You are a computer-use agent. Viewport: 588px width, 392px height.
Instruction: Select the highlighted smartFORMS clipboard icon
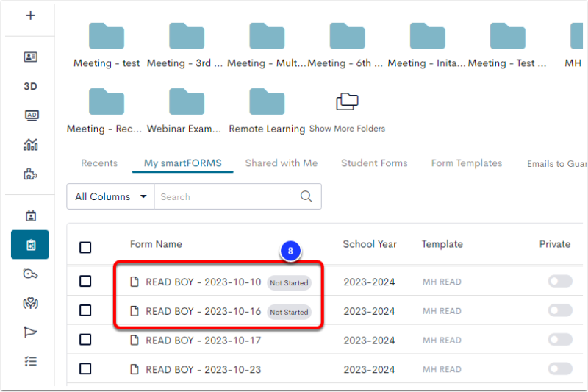[30, 245]
